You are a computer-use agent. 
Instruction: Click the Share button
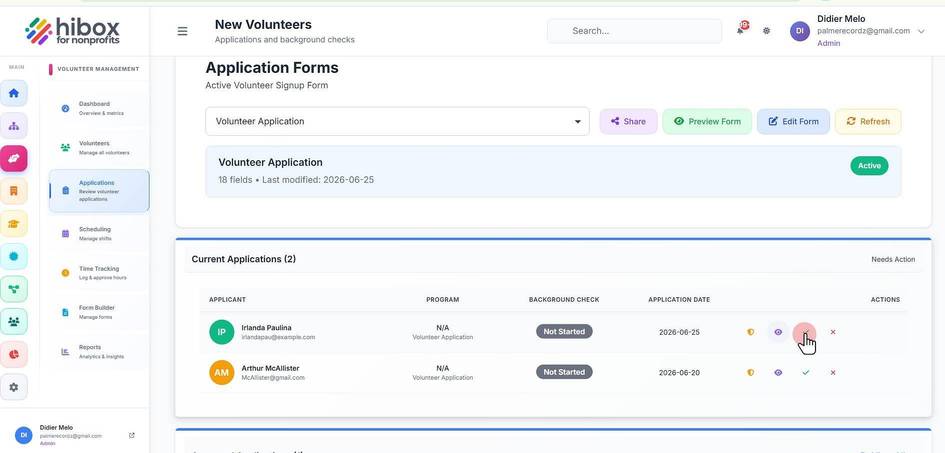628,121
